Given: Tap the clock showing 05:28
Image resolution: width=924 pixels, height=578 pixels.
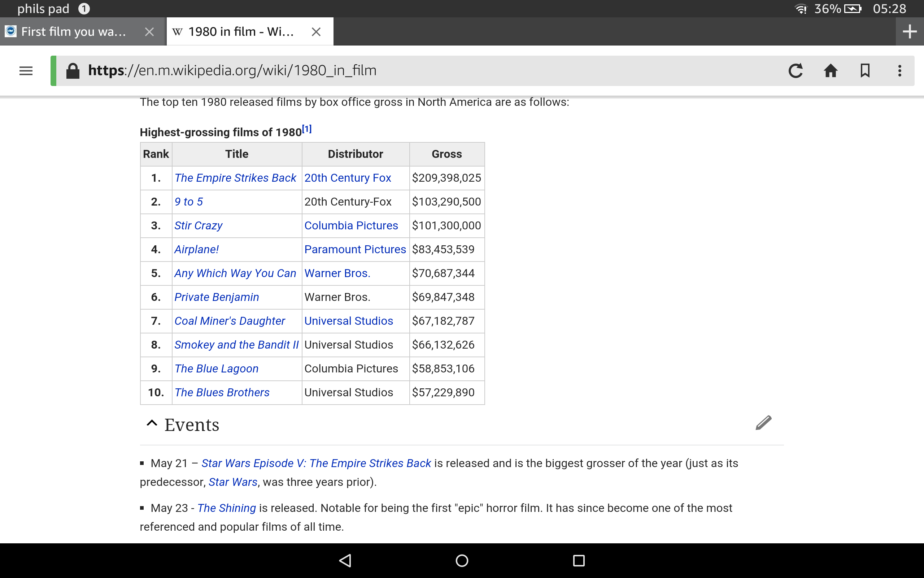Looking at the screenshot, I should [x=889, y=8].
